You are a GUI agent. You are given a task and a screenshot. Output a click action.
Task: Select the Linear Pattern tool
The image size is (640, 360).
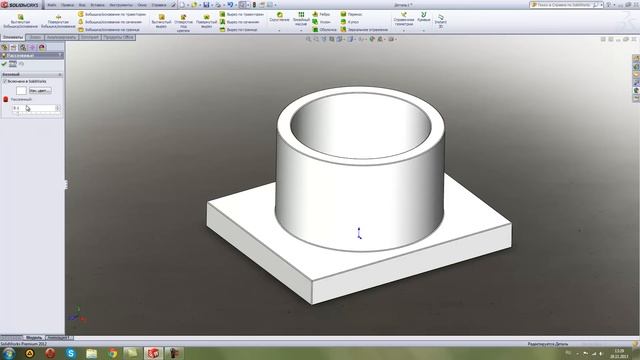click(301, 19)
